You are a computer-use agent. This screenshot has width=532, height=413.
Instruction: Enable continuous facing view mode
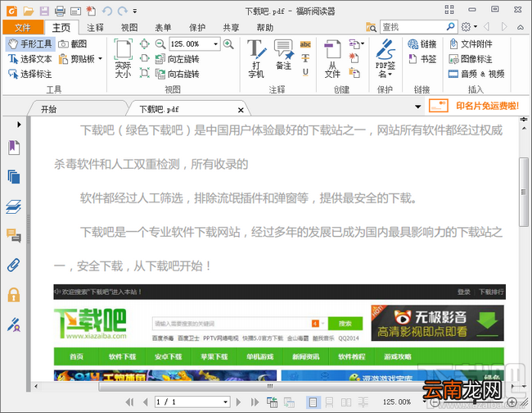363,402
